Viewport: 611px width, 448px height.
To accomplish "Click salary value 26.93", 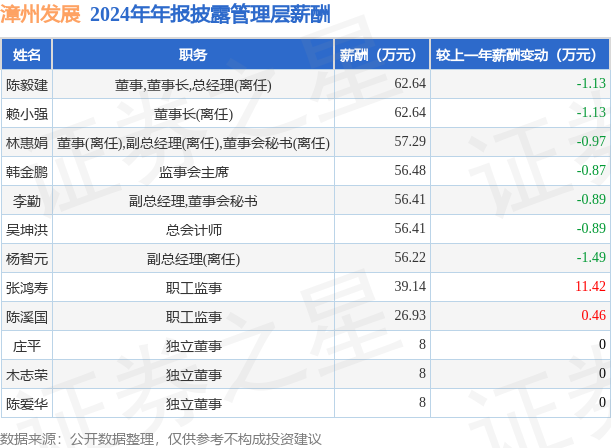I will click(410, 316).
